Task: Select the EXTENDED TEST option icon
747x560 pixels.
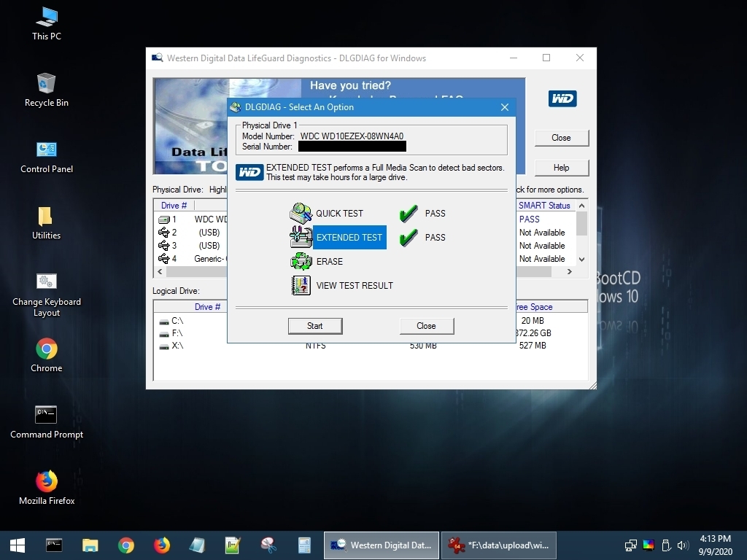Action: [x=301, y=237]
